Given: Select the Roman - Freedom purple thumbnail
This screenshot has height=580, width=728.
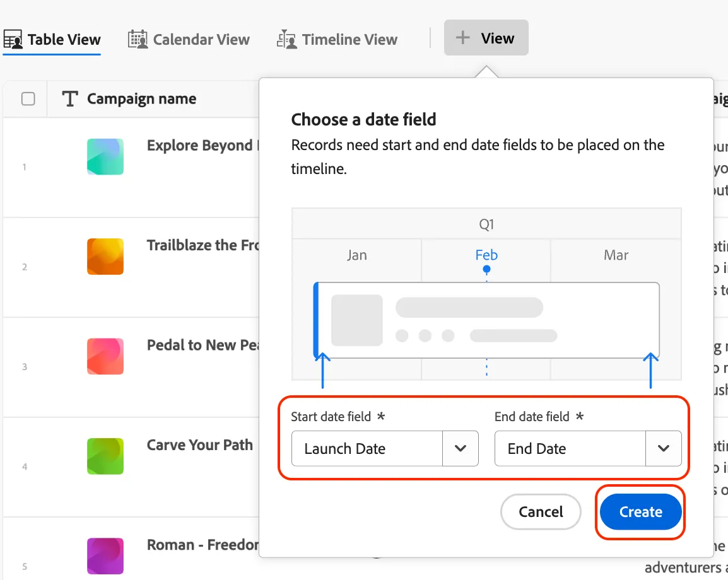Looking at the screenshot, I should point(105,556).
